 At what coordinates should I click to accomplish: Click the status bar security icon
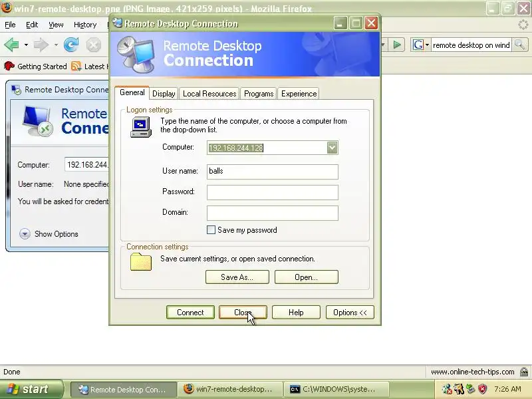pos(524,372)
